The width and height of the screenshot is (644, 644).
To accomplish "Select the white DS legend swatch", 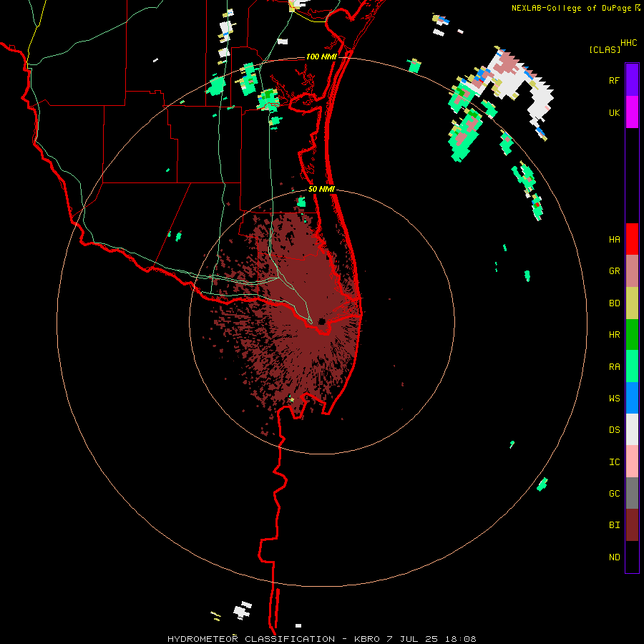I will coord(632,429).
